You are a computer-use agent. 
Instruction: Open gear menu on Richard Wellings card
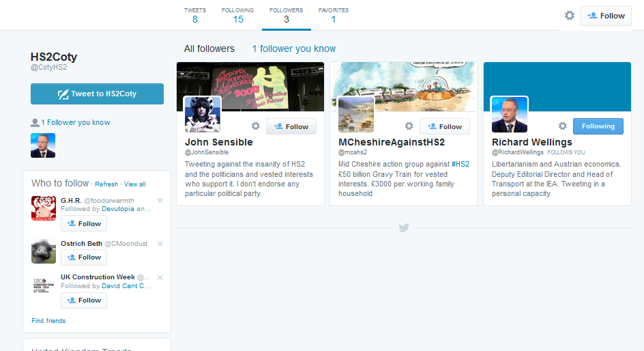coord(563,126)
